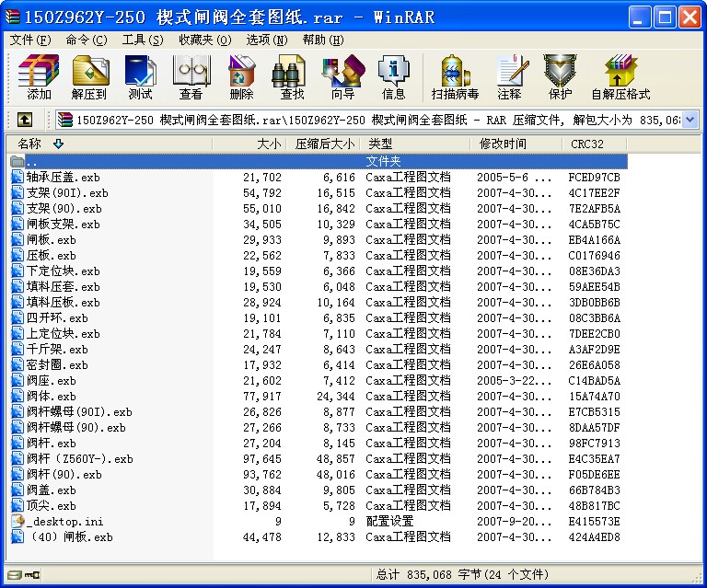Open the 查找 (Find) binoculars tool
Viewport: 707px width, 588px height.
click(292, 77)
